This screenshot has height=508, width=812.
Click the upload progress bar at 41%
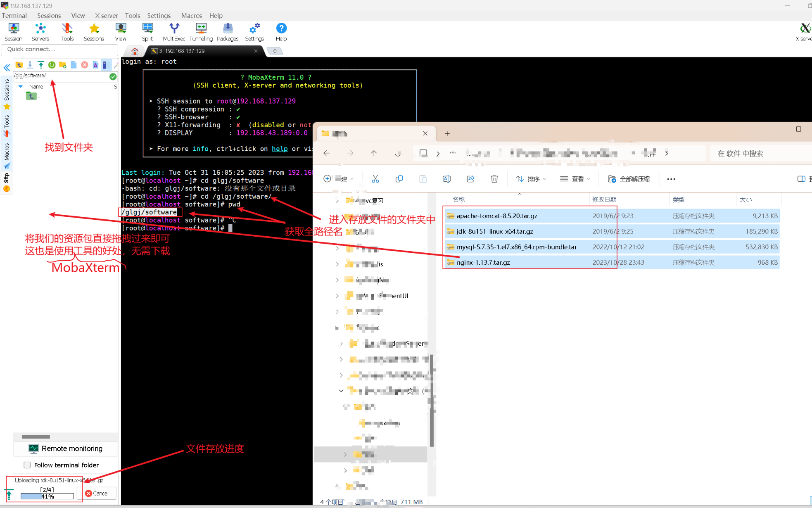(47, 496)
